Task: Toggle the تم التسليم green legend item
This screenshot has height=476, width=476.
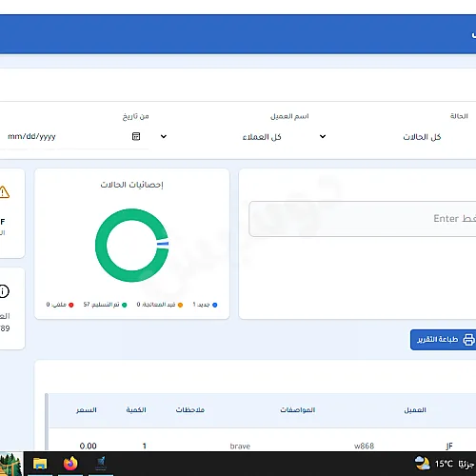Action: (x=105, y=305)
